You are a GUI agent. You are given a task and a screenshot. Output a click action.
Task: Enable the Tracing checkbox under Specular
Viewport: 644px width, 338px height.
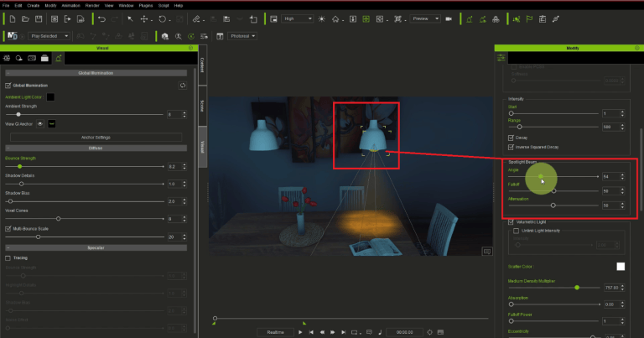pyautogui.click(x=8, y=258)
